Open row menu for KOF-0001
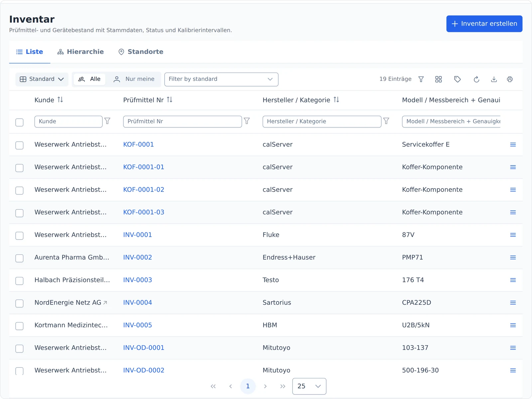 click(513, 145)
